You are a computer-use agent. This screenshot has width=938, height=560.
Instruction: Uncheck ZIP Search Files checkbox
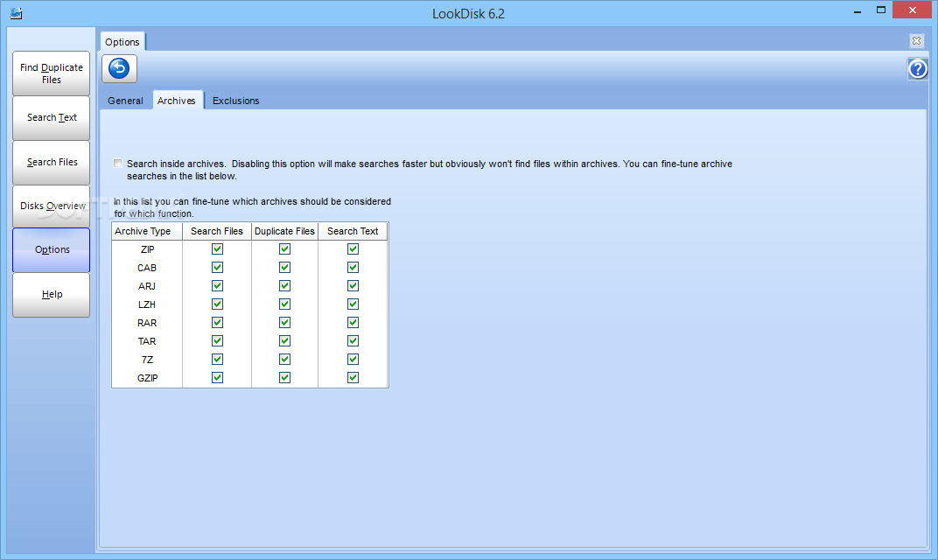(217, 248)
